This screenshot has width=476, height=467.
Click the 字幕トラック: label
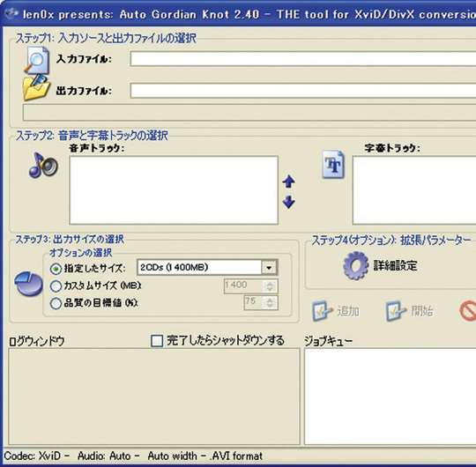coord(392,148)
